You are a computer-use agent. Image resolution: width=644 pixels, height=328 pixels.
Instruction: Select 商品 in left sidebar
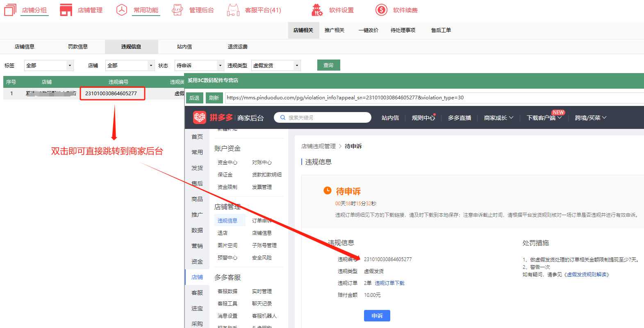click(197, 199)
